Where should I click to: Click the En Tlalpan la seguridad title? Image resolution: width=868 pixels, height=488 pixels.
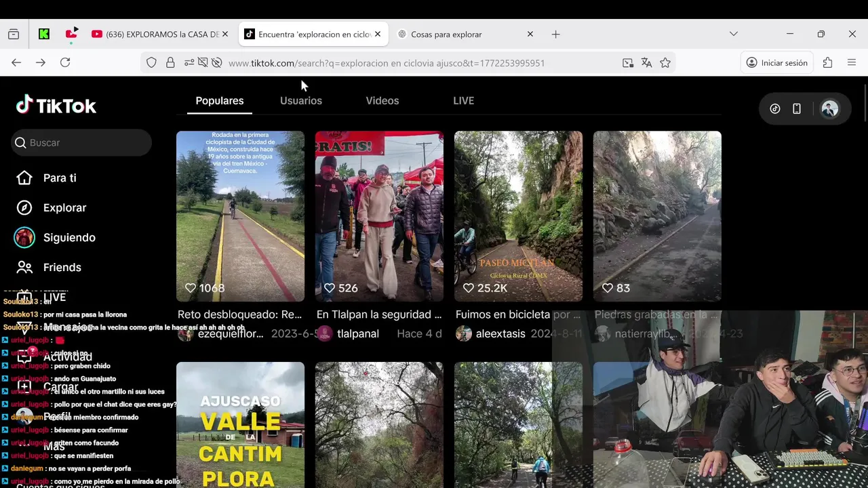379,314
